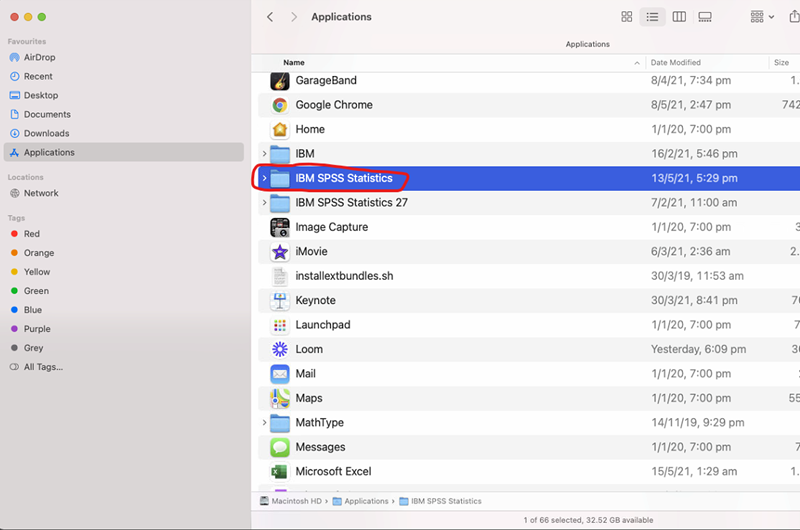The image size is (800, 530).
Task: Click the Microsoft Excel icon
Action: 280,472
